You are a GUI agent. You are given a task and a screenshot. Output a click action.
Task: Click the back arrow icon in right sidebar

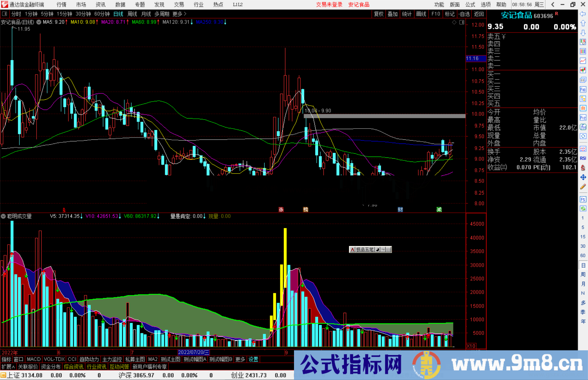pos(583,14)
